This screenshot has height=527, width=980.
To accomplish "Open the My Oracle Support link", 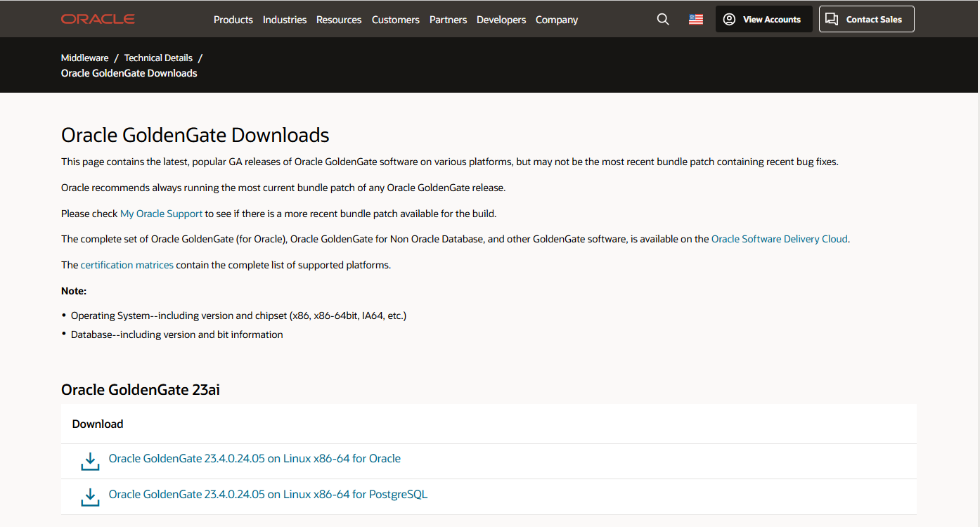I will point(162,214).
